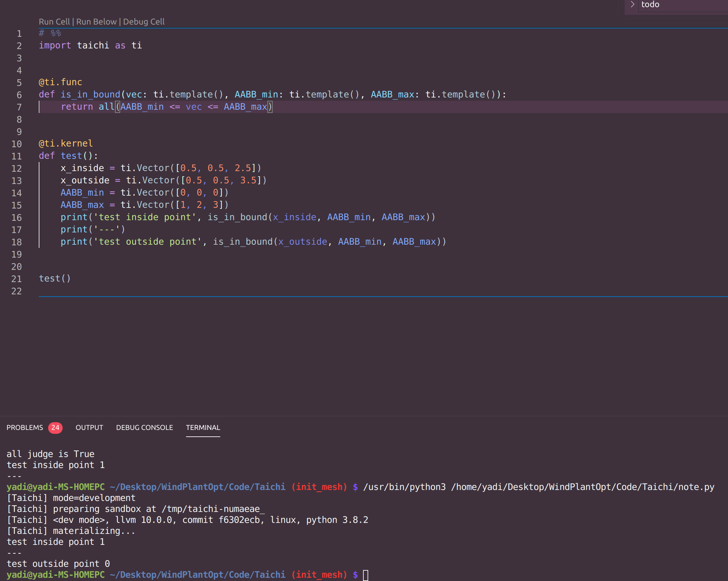Select the TERMINAL tab

tap(203, 427)
